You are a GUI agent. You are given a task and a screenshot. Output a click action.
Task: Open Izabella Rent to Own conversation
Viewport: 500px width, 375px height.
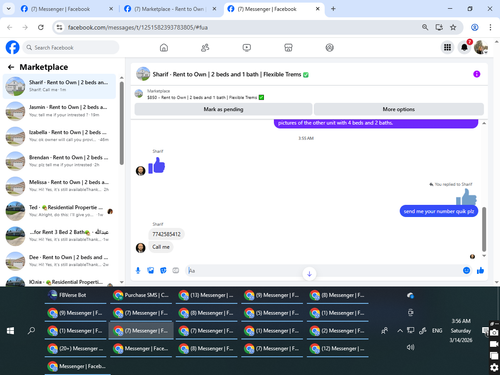(x=59, y=136)
